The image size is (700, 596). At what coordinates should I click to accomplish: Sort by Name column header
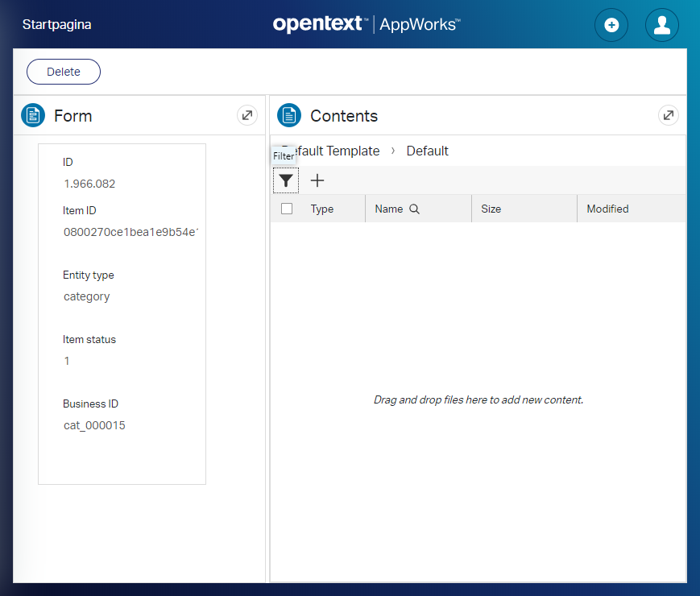pyautogui.click(x=389, y=209)
